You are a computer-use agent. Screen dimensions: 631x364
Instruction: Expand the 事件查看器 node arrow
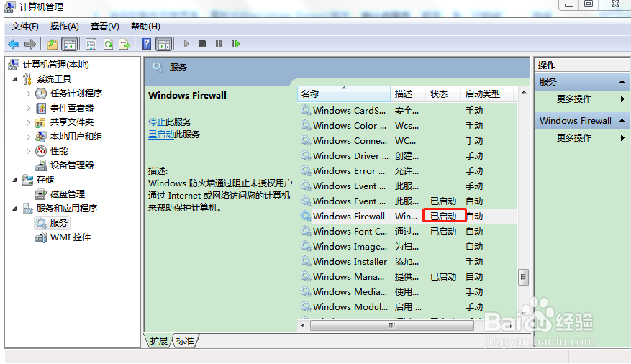click(28, 108)
